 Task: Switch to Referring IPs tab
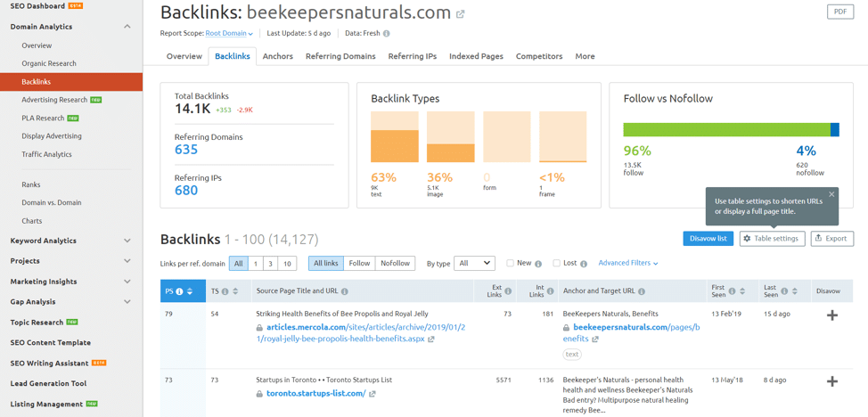click(413, 56)
